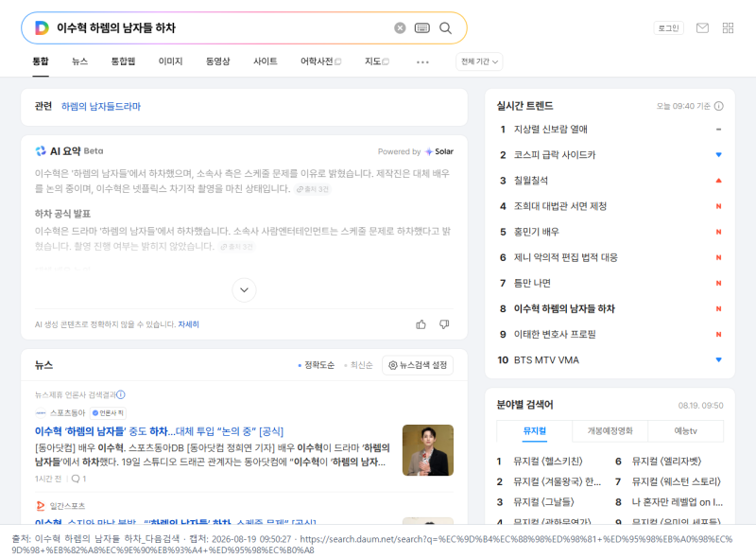Open 나 혼자만 레벨업 ranking item
Image resolution: width=756 pixels, height=558 pixels.
coord(678,502)
